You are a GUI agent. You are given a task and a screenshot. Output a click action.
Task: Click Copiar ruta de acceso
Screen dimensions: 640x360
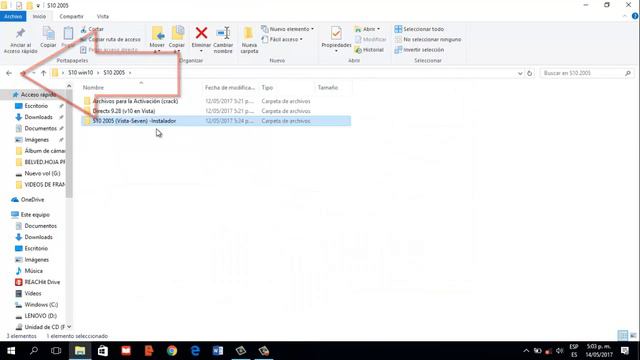click(x=111, y=40)
